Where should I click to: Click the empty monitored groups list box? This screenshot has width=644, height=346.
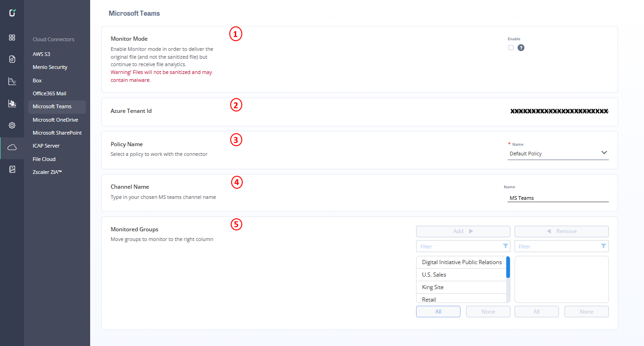pos(562,279)
